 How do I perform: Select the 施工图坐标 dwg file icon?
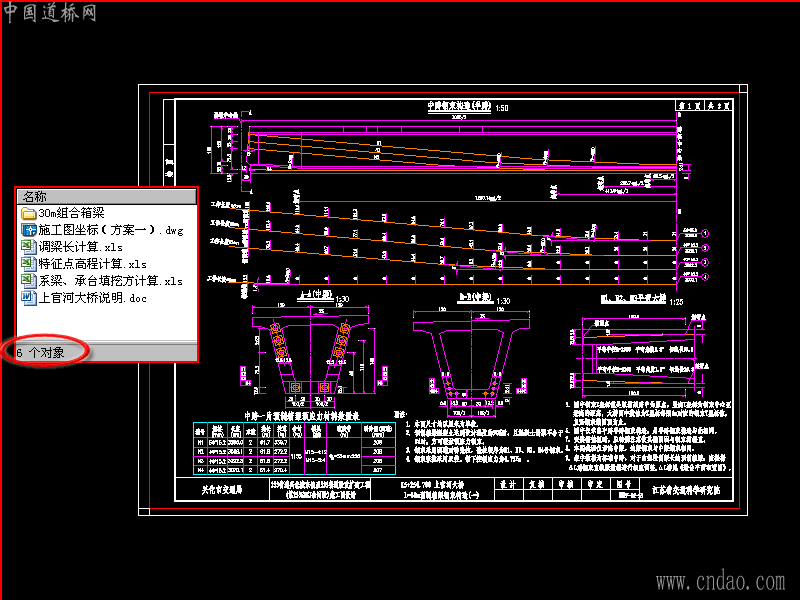click(28, 230)
